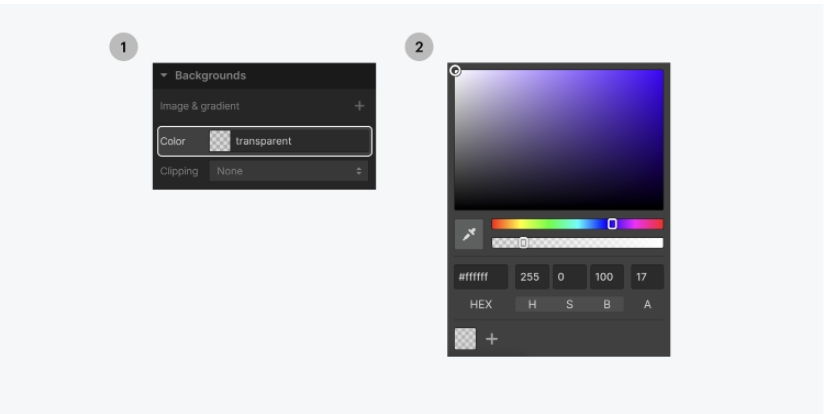Click the transparent background color swatch
Screen dimensions: 824x414
[220, 141]
